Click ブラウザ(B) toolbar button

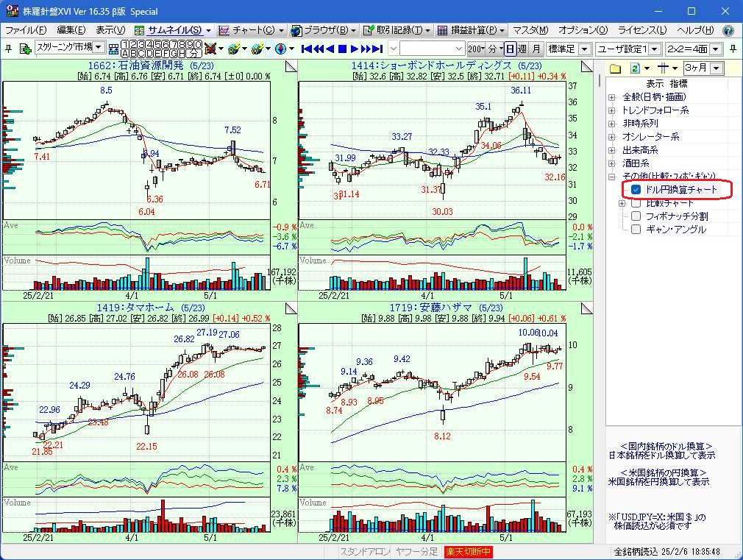[x=321, y=30]
